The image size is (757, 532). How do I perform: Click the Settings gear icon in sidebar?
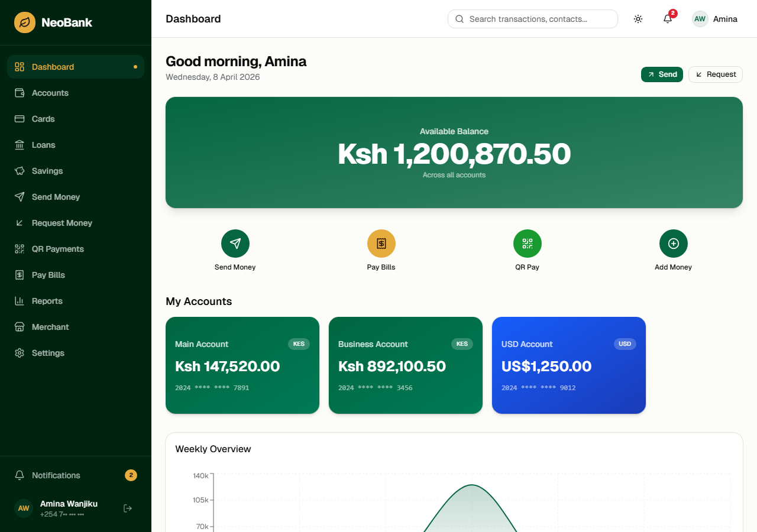click(x=20, y=353)
